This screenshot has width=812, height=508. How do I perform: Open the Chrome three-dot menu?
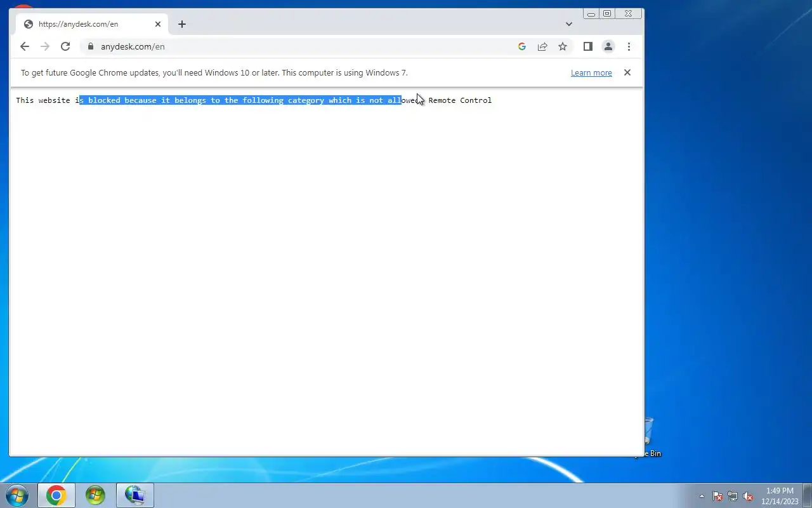pyautogui.click(x=629, y=46)
